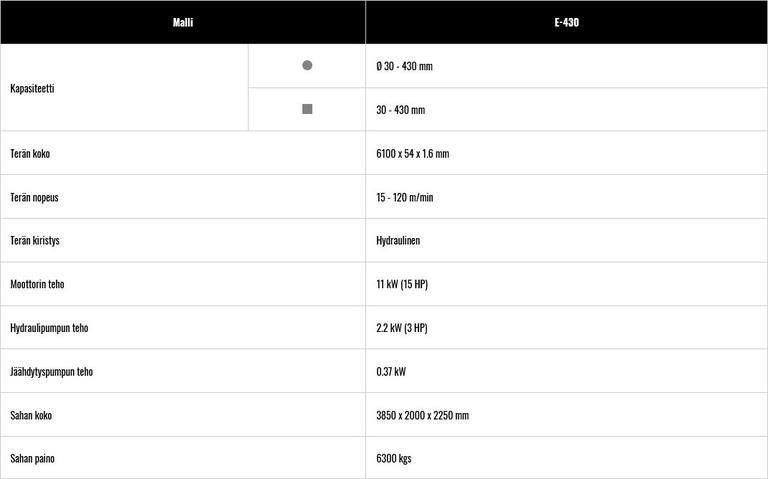The height and width of the screenshot is (479, 768).
Task: Click the 6300 kgs weight value
Action: point(394,458)
